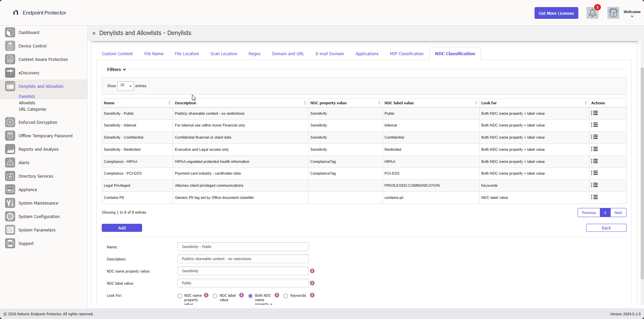Click the Offline Temporary Password icon
Screen dimensions: 644x319
(10, 136)
